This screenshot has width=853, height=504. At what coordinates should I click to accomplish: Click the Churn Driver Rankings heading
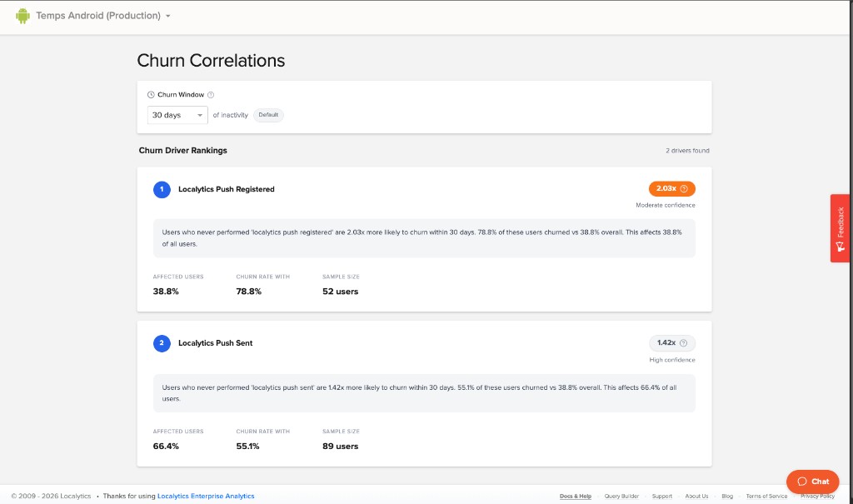coord(182,151)
